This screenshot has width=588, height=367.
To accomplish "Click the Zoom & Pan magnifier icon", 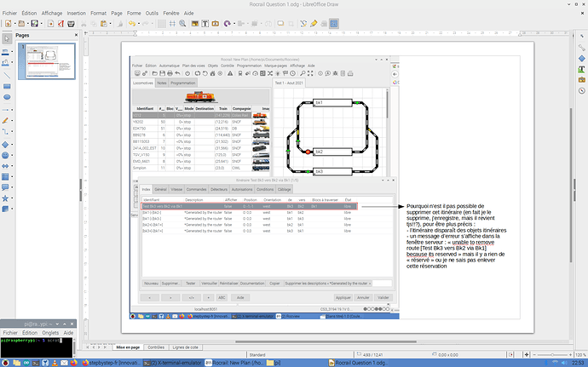I will pyautogui.click(x=182, y=24).
